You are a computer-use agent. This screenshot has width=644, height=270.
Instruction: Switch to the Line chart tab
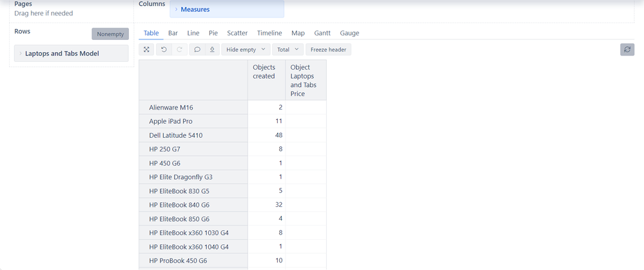coord(193,34)
